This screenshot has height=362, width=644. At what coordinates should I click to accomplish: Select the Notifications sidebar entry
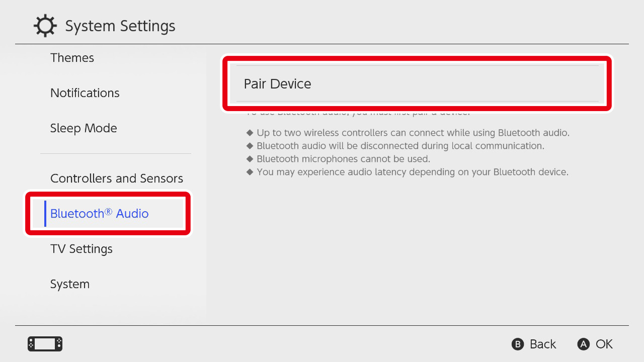tap(85, 93)
